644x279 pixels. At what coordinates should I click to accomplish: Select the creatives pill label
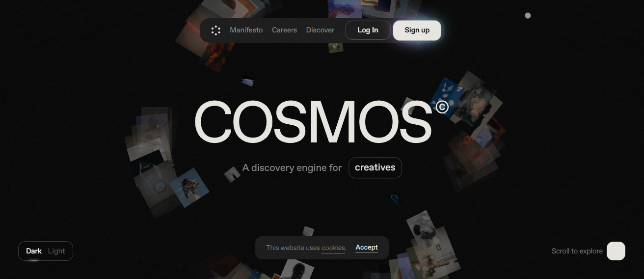[x=375, y=167]
